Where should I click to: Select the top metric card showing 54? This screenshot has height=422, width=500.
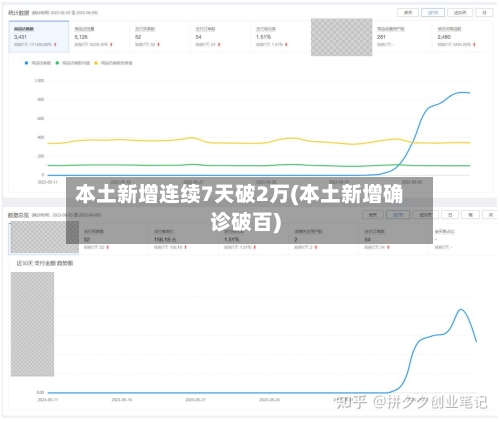220,37
